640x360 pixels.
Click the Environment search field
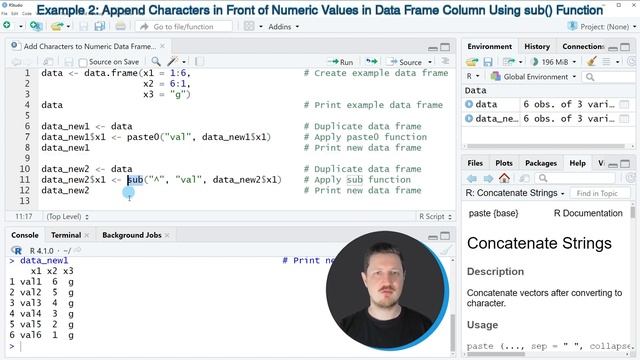click(x=610, y=77)
